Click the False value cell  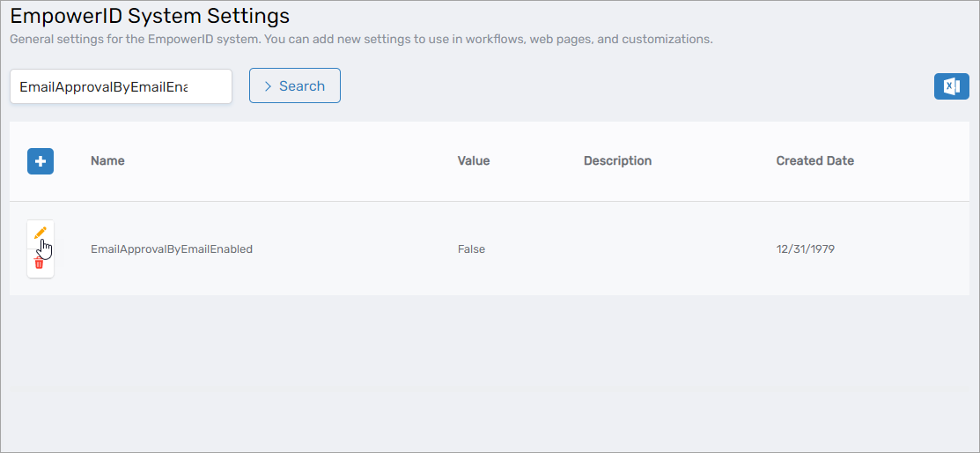click(x=471, y=249)
